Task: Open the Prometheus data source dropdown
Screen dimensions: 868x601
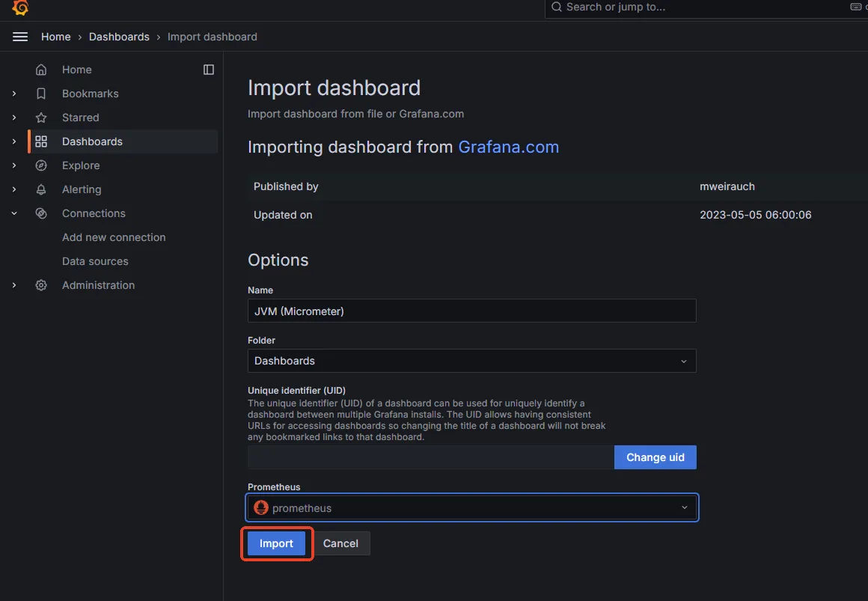Action: (x=471, y=508)
